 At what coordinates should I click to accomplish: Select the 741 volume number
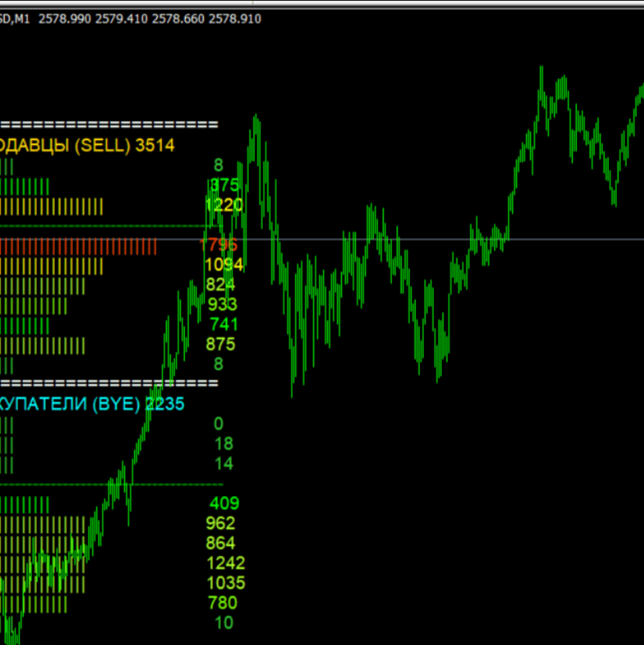(223, 324)
